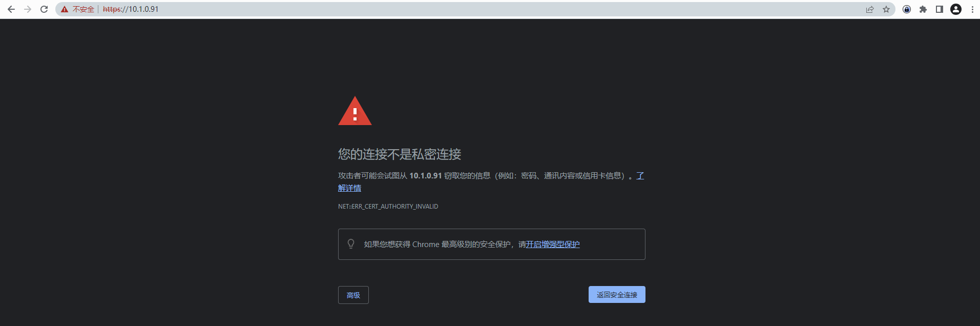Focus the address bar URL https://10.1.0.91
Screen dimensions: 980x326
pos(131,9)
